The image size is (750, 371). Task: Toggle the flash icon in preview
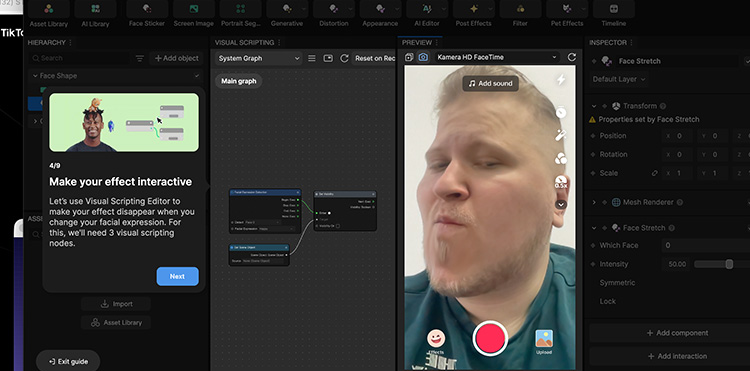(x=561, y=79)
